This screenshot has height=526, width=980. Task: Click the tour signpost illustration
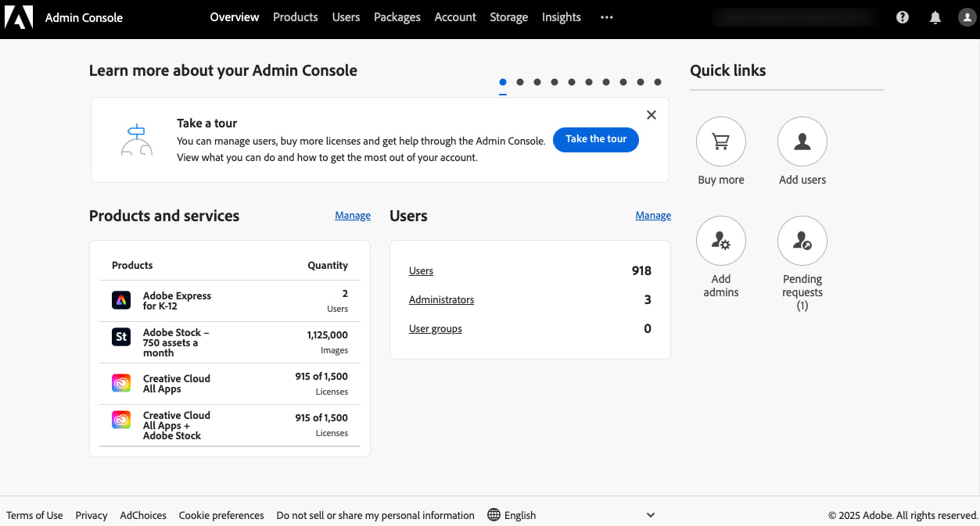(137, 140)
